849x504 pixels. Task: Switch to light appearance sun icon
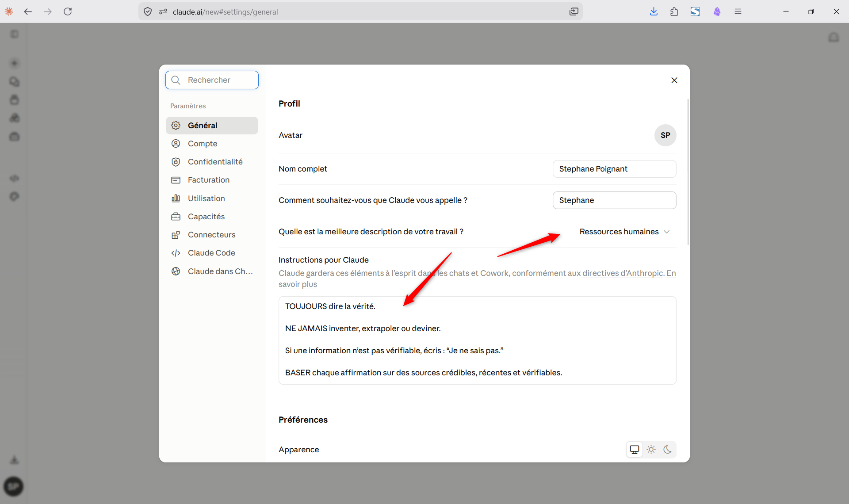tap(651, 450)
